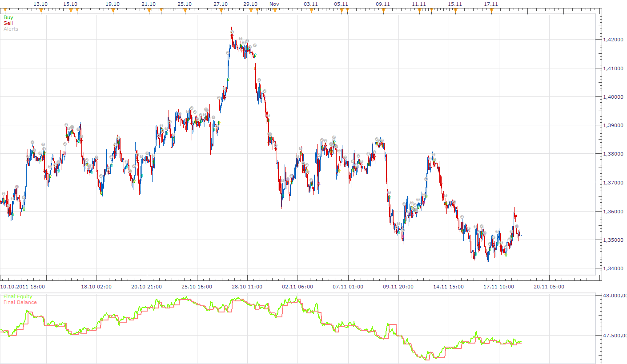This screenshot has width=627, height=364.
Task: Select the 29.10 date label at top
Action: 250,4
